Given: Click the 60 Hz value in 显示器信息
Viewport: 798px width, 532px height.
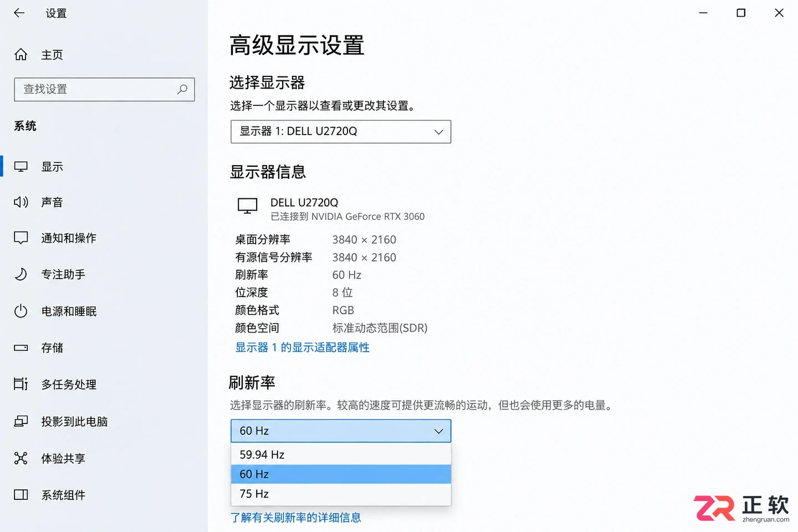Looking at the screenshot, I should tap(347, 275).
